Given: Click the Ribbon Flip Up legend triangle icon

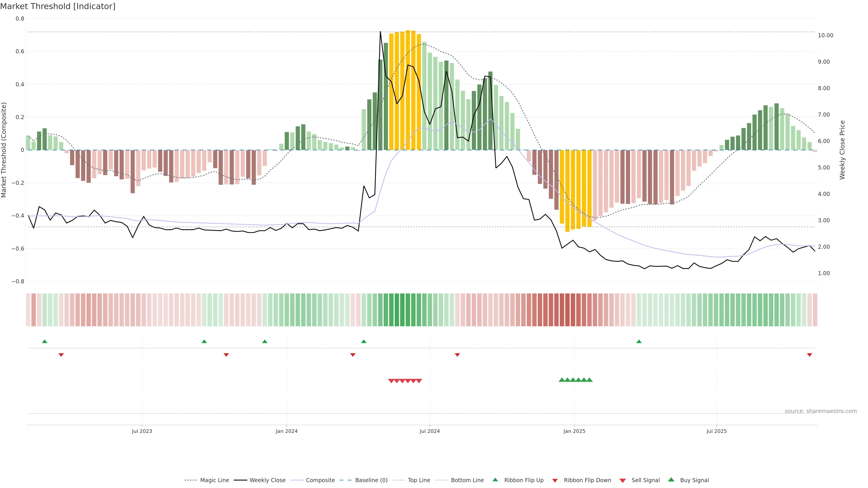Looking at the screenshot, I should tap(495, 480).
